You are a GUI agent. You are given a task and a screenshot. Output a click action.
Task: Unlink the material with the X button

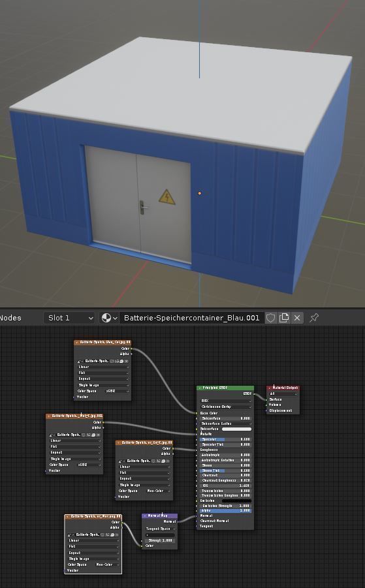tap(297, 318)
